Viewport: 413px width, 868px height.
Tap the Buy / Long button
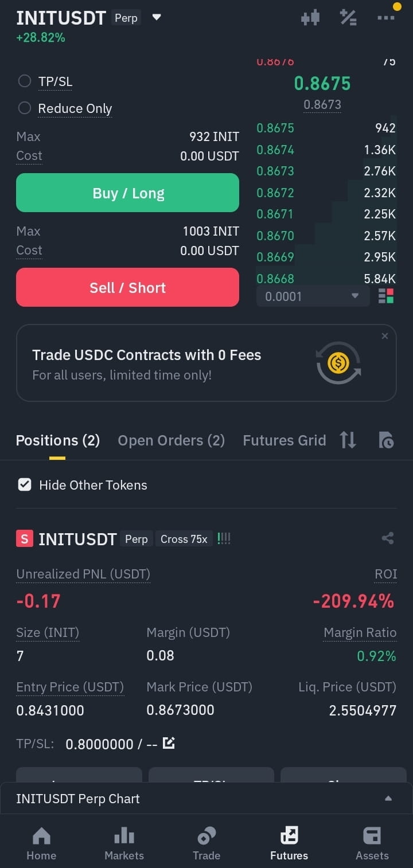(x=127, y=193)
